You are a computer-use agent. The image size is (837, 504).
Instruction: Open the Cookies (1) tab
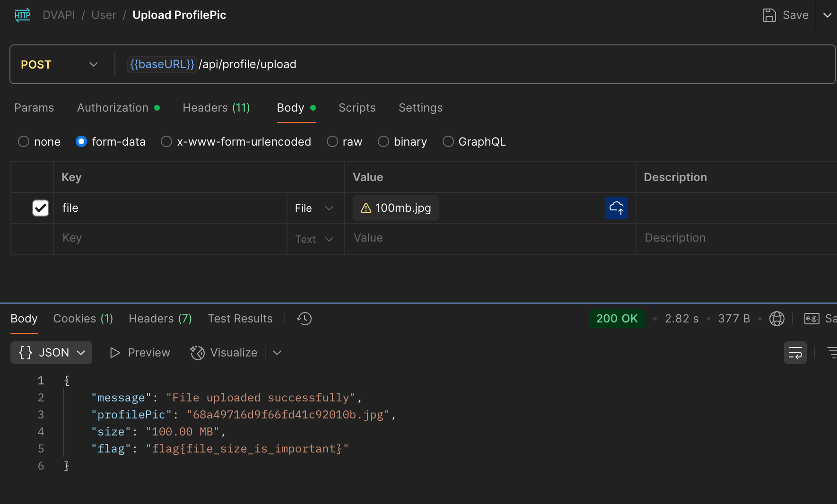83,319
